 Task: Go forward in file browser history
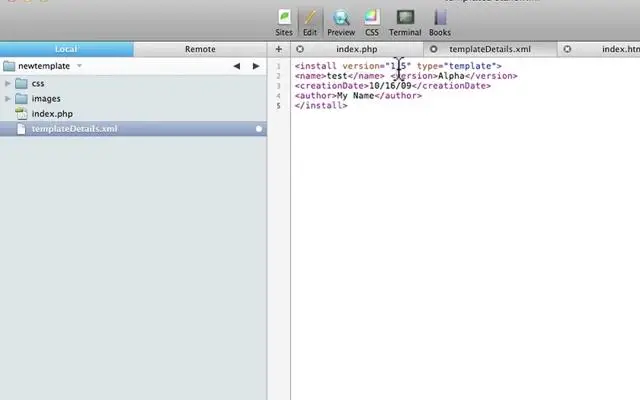(256, 66)
